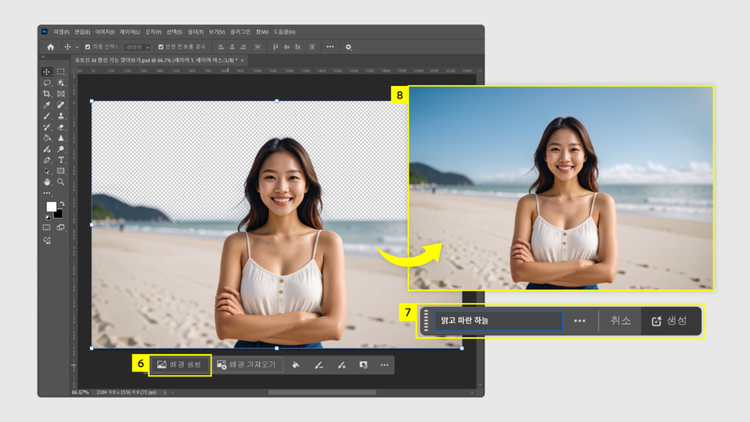
Task: Click subtract-from-mask brush icon in taskbar
Action: tap(319, 365)
